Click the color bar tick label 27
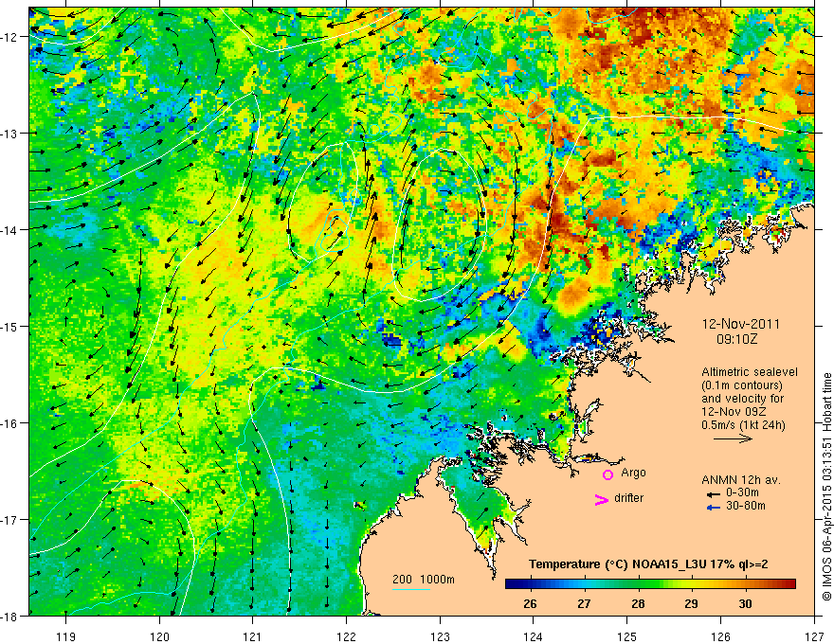 pos(584,603)
